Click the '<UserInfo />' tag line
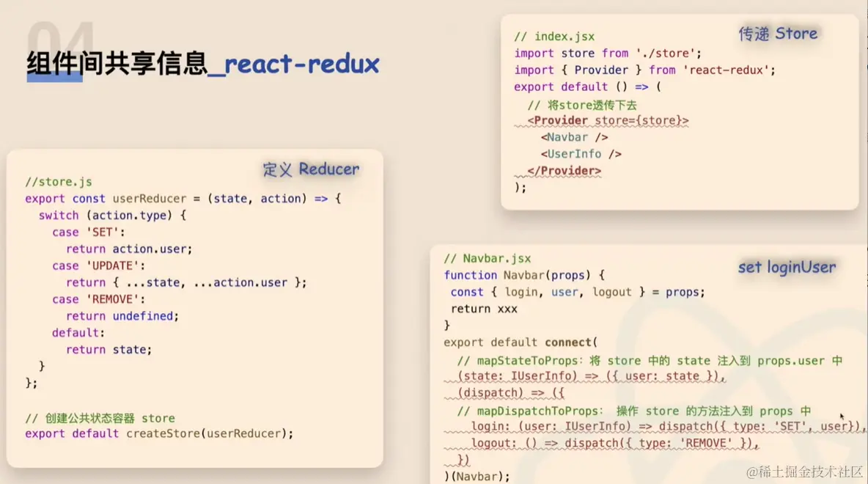 click(x=581, y=154)
